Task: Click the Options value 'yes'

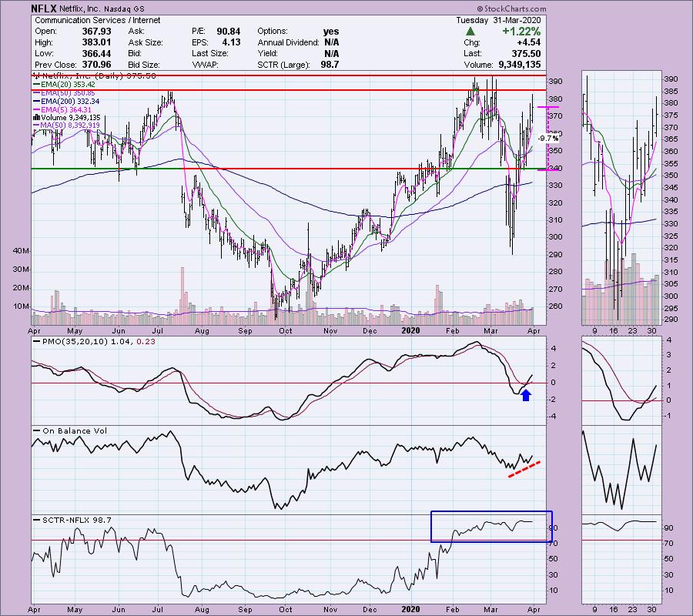Action: click(x=330, y=32)
